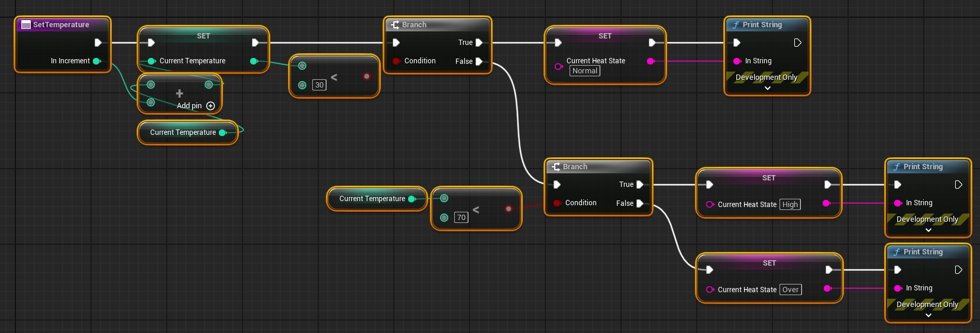The image size is (980, 333).
Task: Select the SetTemperature node title
Action: (61, 25)
